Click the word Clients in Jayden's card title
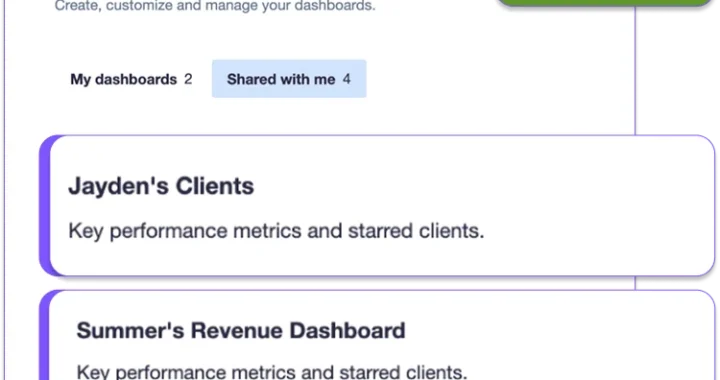Screen dimensions: 720x380 click(215, 186)
